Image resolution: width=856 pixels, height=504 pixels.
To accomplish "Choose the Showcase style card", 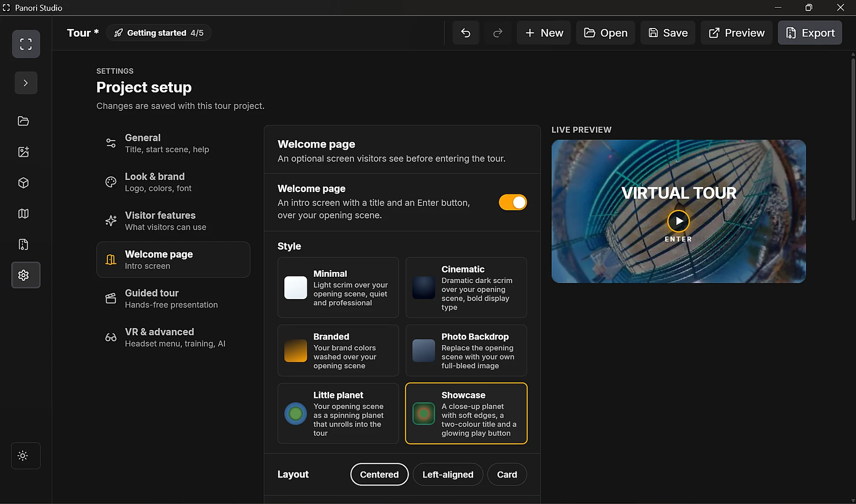I will 466,414.
